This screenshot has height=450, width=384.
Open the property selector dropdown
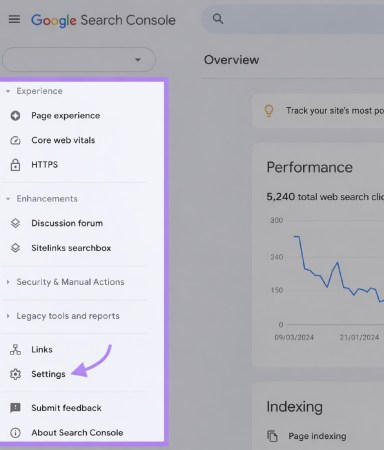pyautogui.click(x=79, y=60)
